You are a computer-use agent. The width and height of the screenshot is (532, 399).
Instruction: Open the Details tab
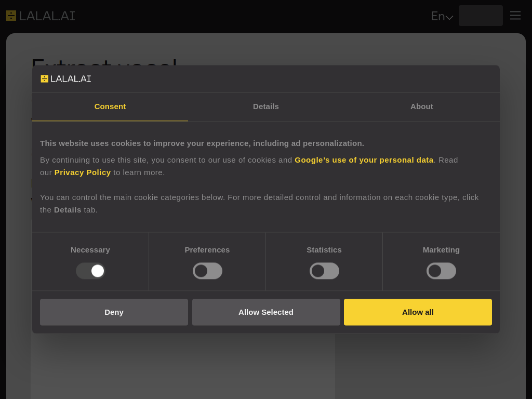point(266,107)
